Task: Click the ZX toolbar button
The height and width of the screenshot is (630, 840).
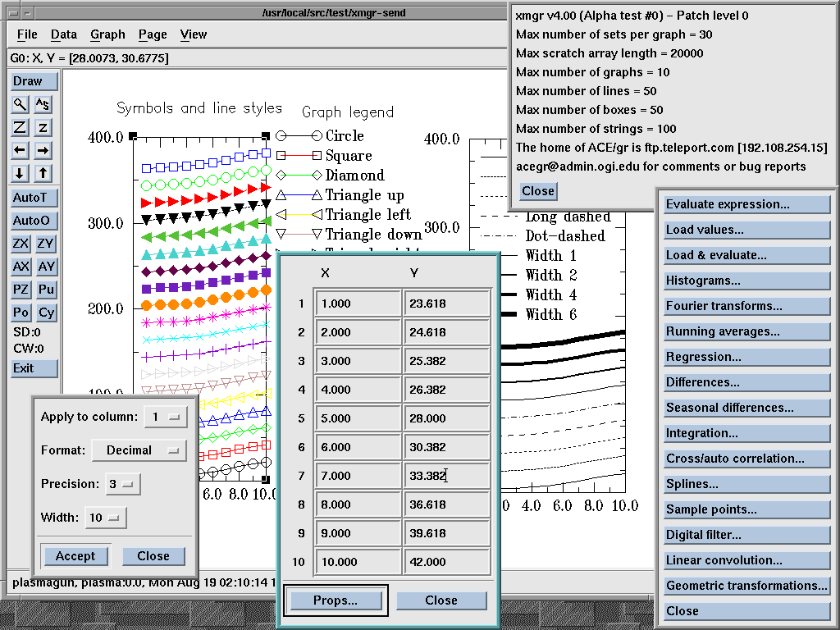Action: [20, 244]
